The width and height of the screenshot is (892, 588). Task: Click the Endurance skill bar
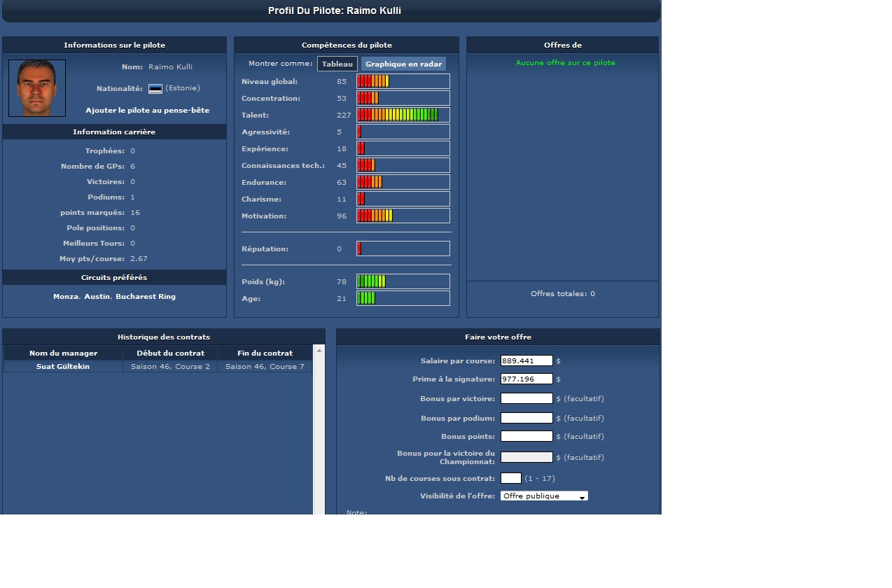pyautogui.click(x=403, y=182)
